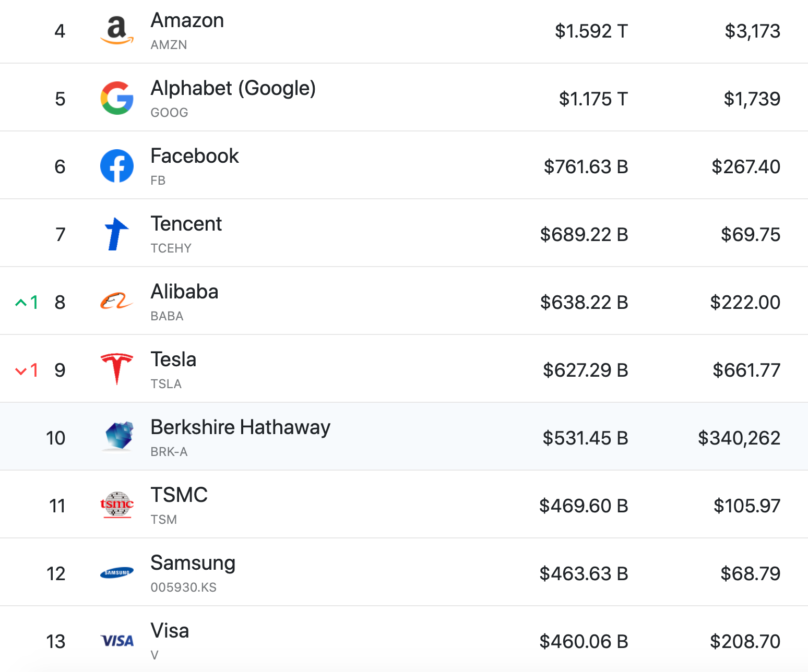Screen dimensions: 808x672
Task: Click the Samsung logo icon
Action: (117, 573)
